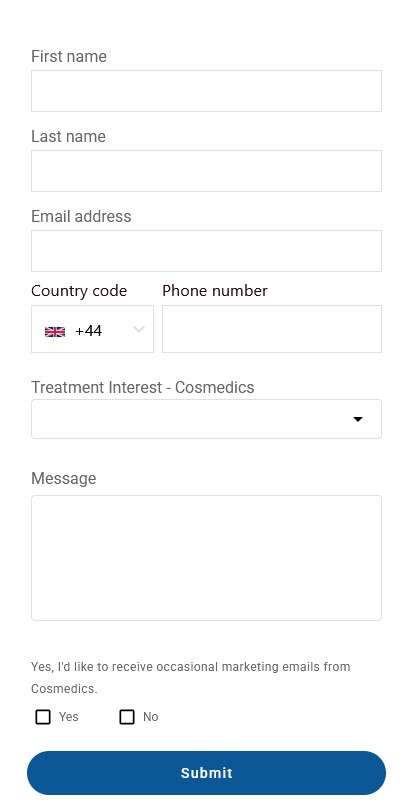Screen dimensions: 412x812
Task: Click the 'Treatment Interest - Cosmedics' label
Action: pos(143,387)
